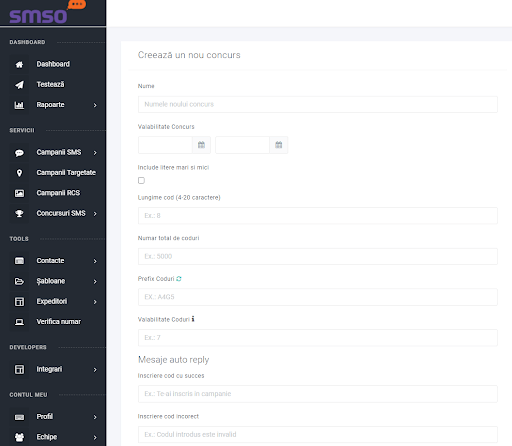Open the end date calendar icon
The width and height of the screenshot is (512, 446).
click(279, 145)
